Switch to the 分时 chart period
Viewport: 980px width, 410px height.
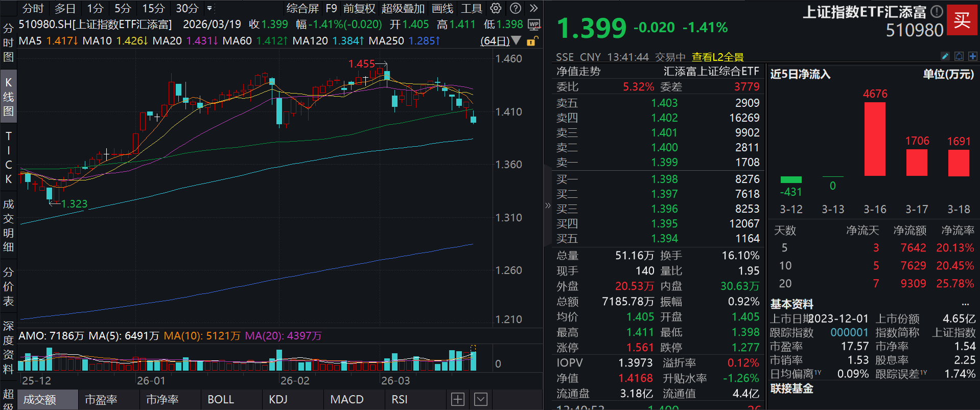33,8
